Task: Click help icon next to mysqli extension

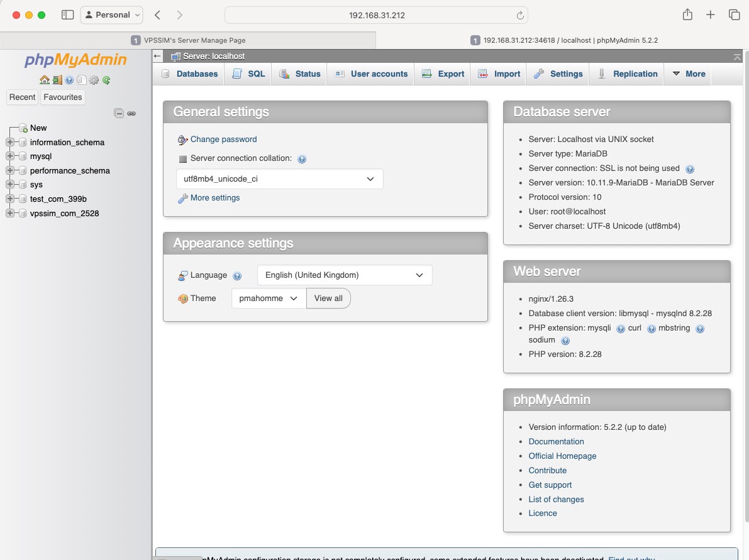Action: point(621,329)
